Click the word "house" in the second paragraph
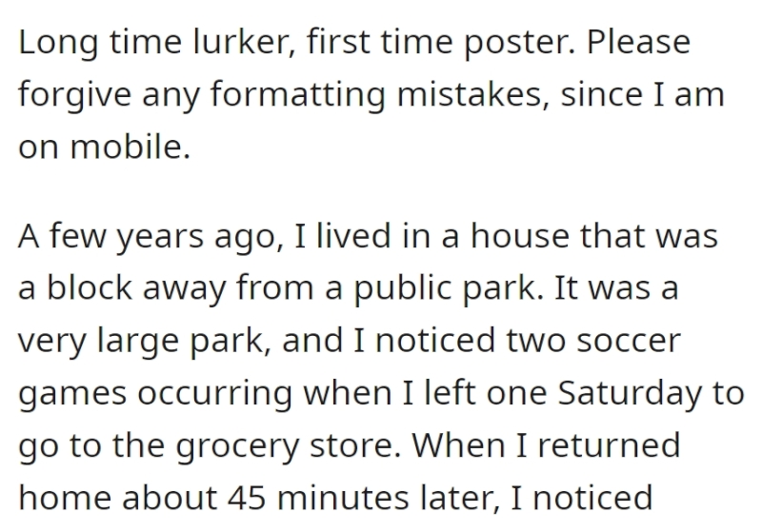762x532 pixels. 519,236
